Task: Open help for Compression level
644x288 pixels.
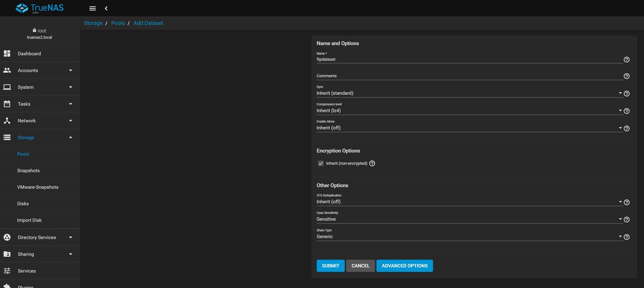Action: coord(627,111)
